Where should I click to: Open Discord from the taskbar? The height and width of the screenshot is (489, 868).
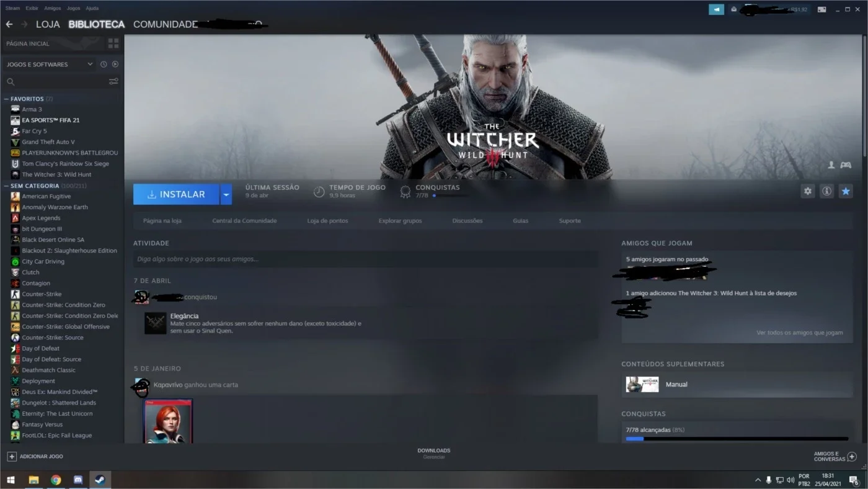click(78, 480)
